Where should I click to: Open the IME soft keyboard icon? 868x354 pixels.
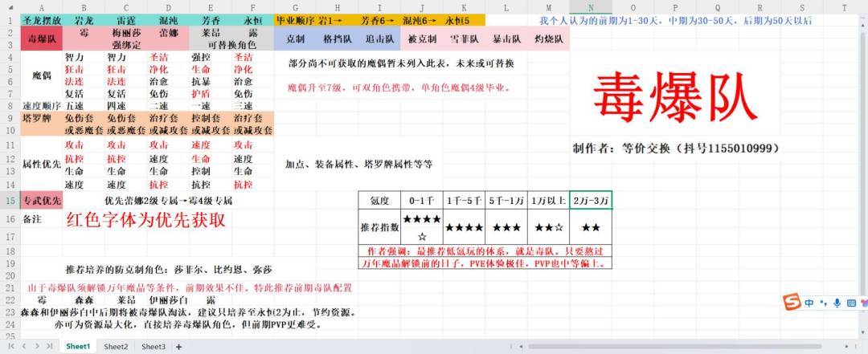(x=850, y=303)
